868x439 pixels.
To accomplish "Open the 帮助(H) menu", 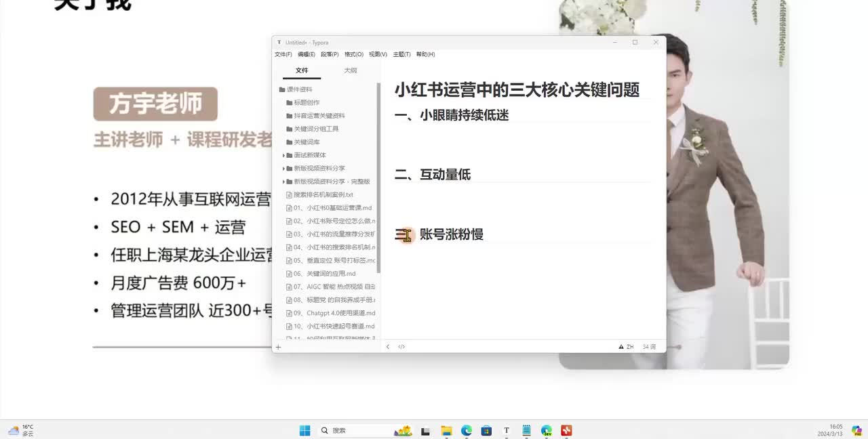I will tap(426, 54).
